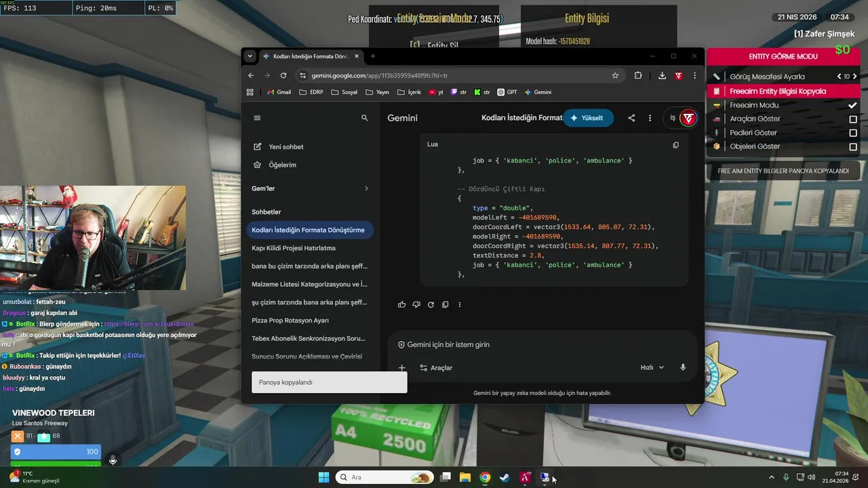
Task: Open the Sosyal bookmarks folder
Action: (x=344, y=92)
